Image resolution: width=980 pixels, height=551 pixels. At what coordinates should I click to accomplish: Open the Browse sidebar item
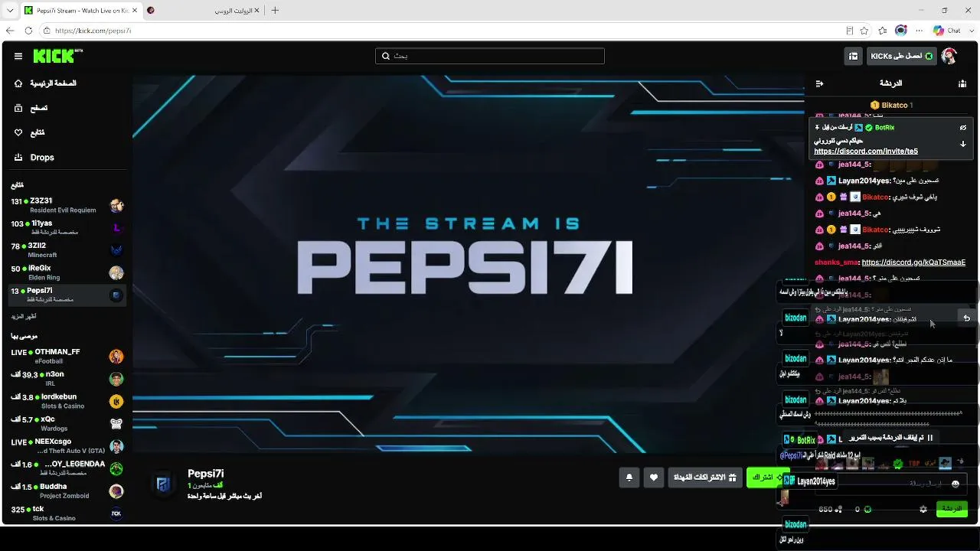(67, 108)
